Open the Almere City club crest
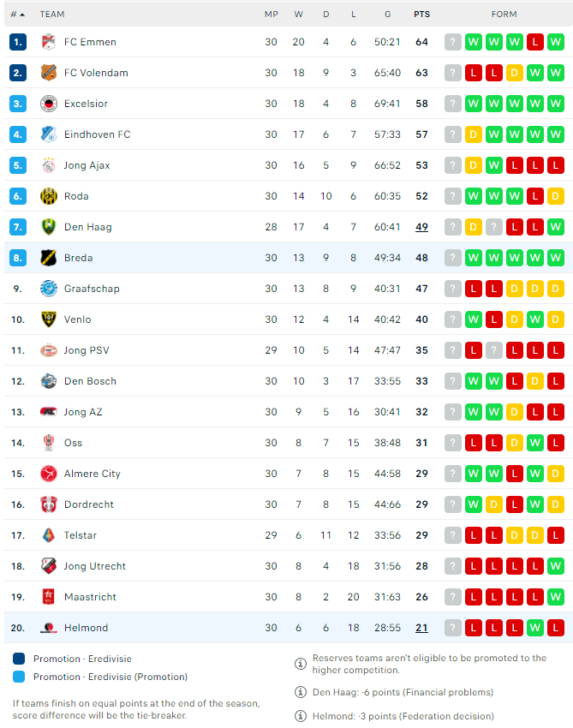 tap(48, 474)
